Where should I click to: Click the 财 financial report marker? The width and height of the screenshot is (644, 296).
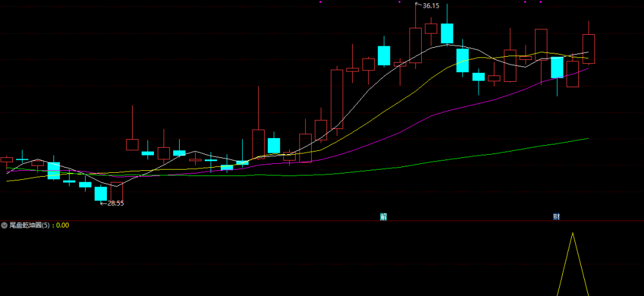click(x=556, y=217)
